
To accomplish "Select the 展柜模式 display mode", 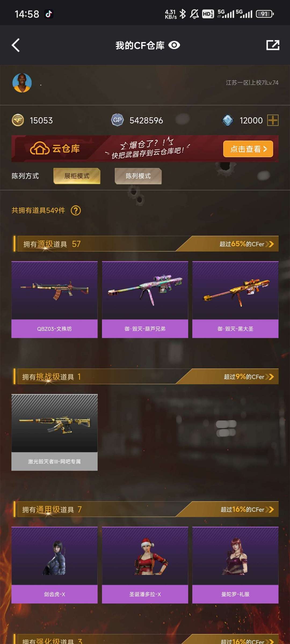I will coord(77,176).
